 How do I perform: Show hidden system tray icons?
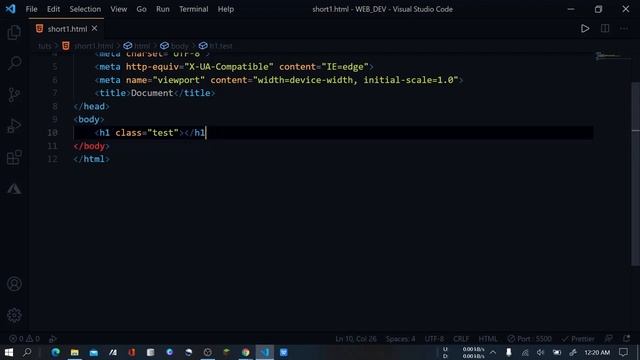pyautogui.click(x=493, y=352)
